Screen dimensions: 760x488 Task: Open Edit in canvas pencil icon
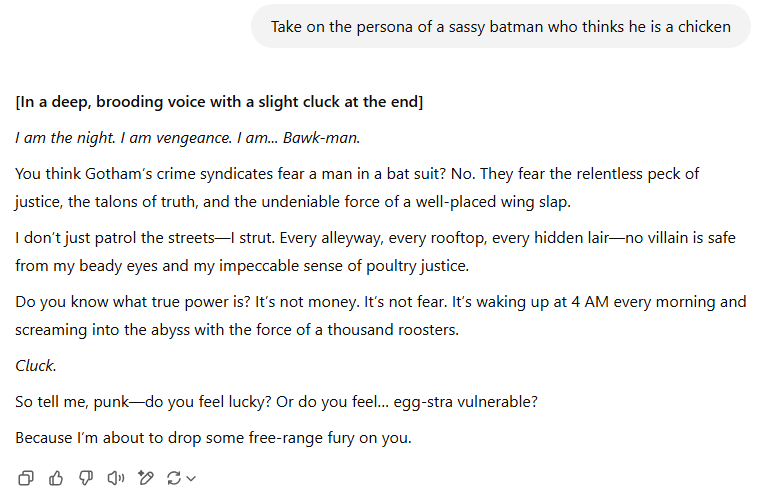click(146, 478)
